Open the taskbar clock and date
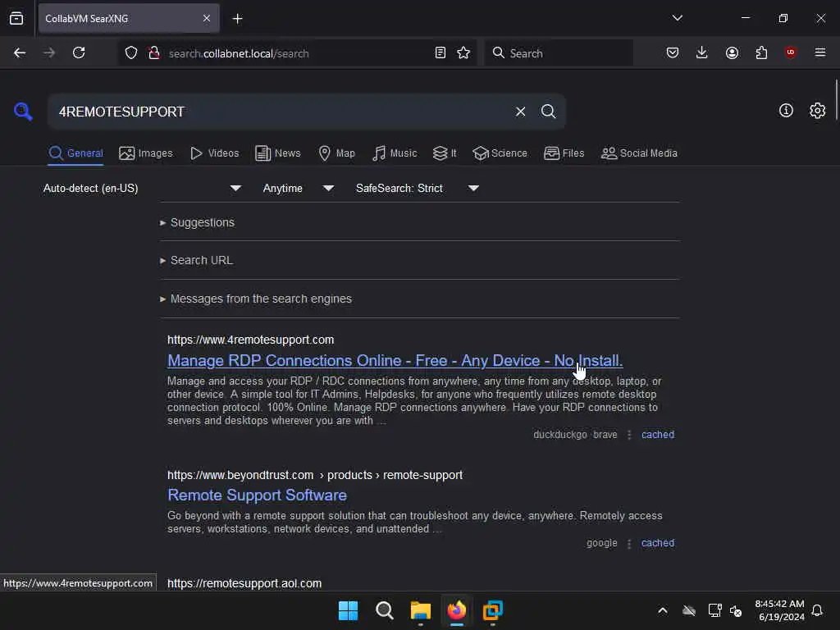 click(779, 610)
